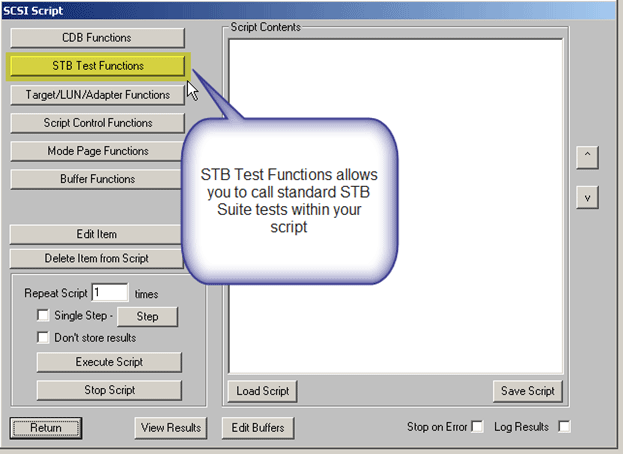The height and width of the screenshot is (454, 624).
Task: Run Execute Script
Action: coord(109,362)
